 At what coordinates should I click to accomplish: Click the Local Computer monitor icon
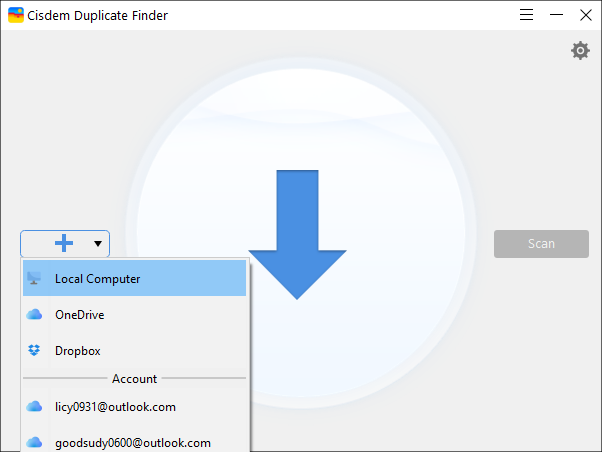pos(34,278)
